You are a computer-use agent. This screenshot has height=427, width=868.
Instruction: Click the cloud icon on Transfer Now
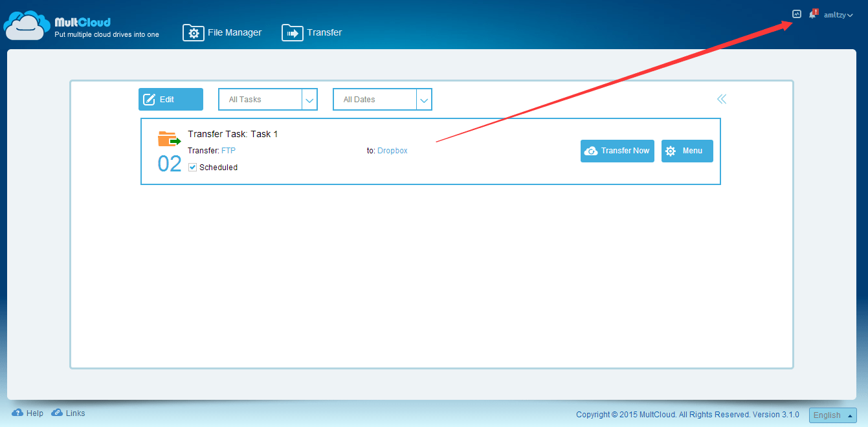click(592, 151)
